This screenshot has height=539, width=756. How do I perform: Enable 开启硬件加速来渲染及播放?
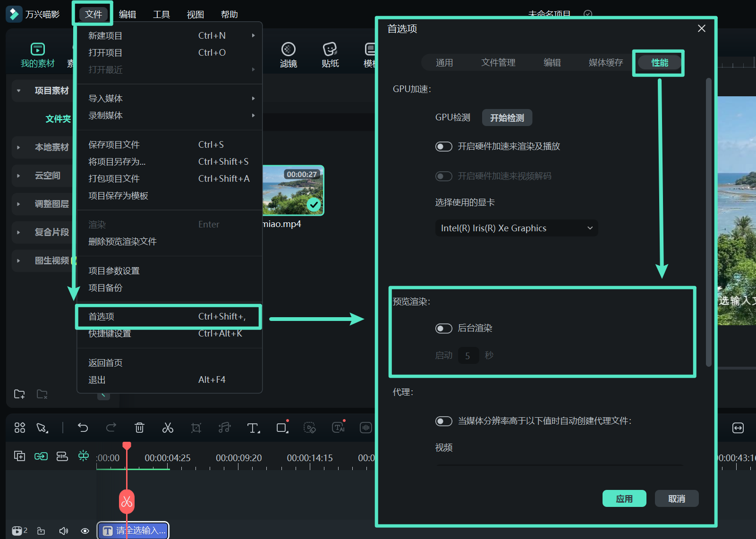tap(443, 146)
